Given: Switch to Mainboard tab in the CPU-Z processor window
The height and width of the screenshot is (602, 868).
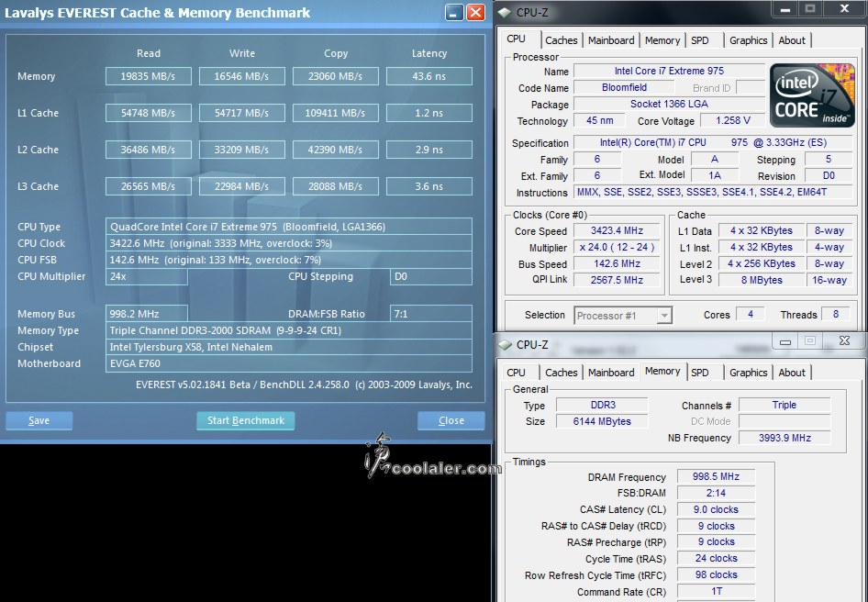Looking at the screenshot, I should click(x=611, y=39).
